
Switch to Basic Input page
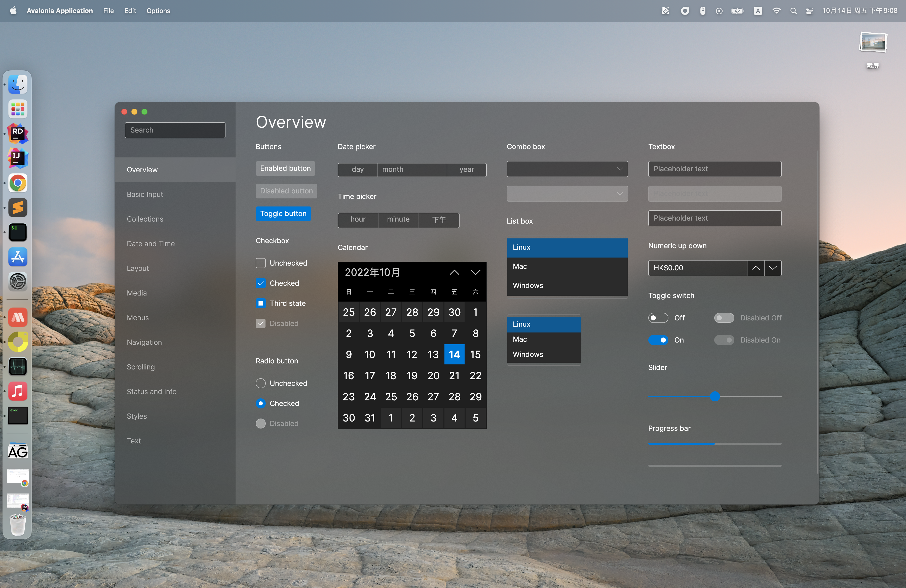tap(175, 194)
